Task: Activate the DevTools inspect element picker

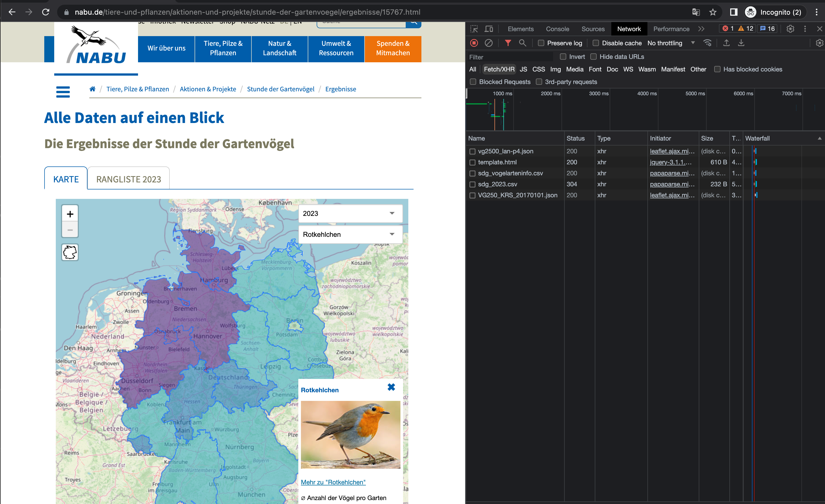Action: pos(474,29)
